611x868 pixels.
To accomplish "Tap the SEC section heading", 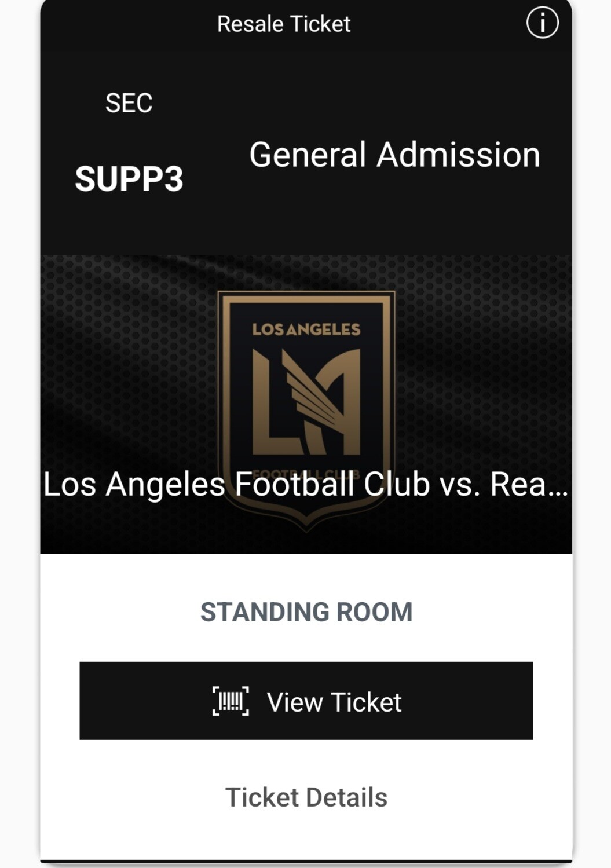I will pos(129,103).
